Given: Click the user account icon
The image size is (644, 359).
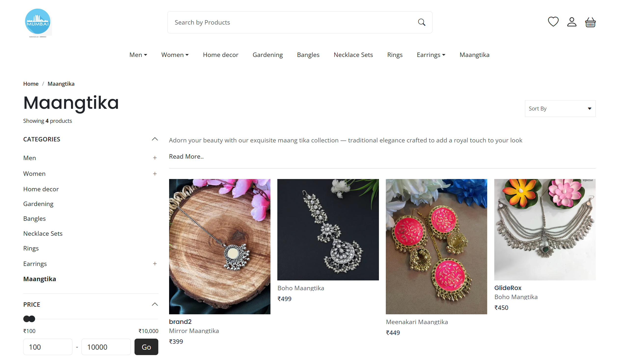Looking at the screenshot, I should 572,22.
